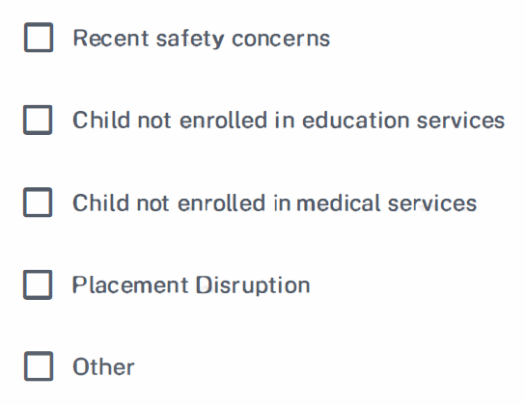Click the Other label text

103,367
